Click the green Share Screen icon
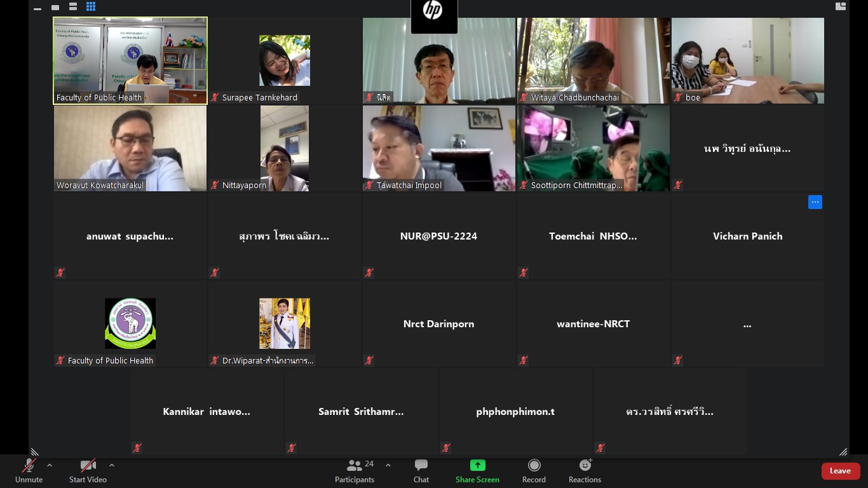 (477, 465)
